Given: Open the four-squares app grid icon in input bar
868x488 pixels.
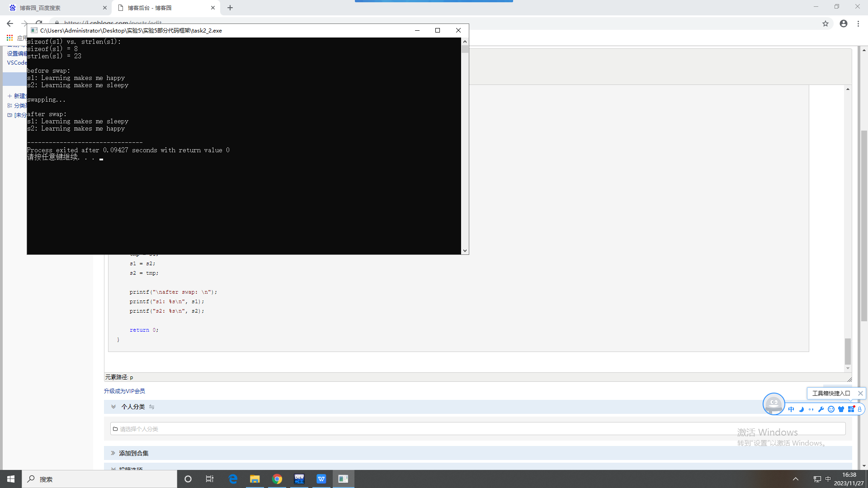Looking at the screenshot, I should pyautogui.click(x=851, y=409).
